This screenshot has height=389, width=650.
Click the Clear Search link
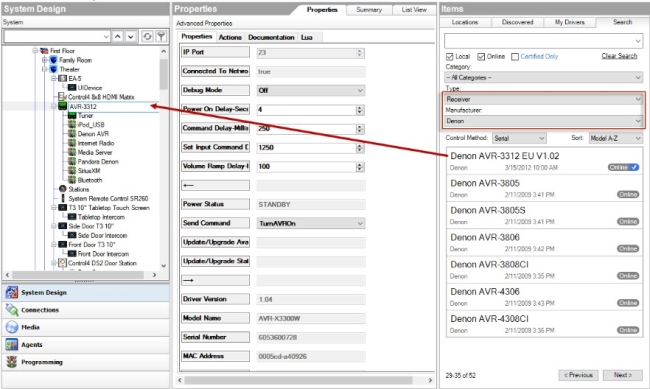[619, 56]
